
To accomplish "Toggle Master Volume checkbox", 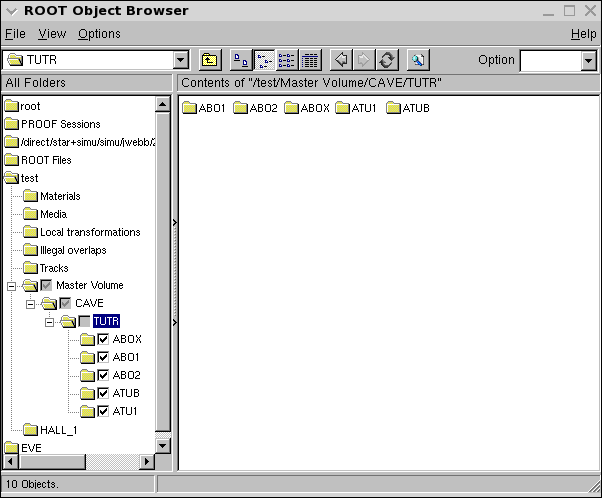I will coord(46,285).
